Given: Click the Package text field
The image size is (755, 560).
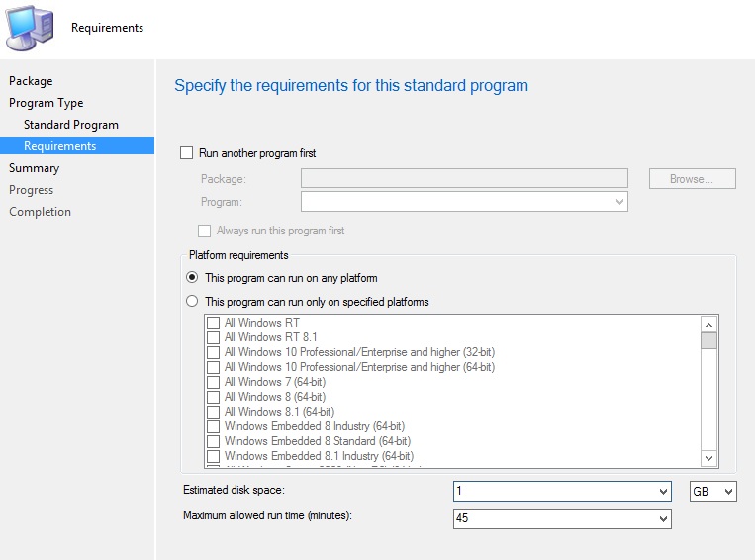Looking at the screenshot, I should coord(464,179).
